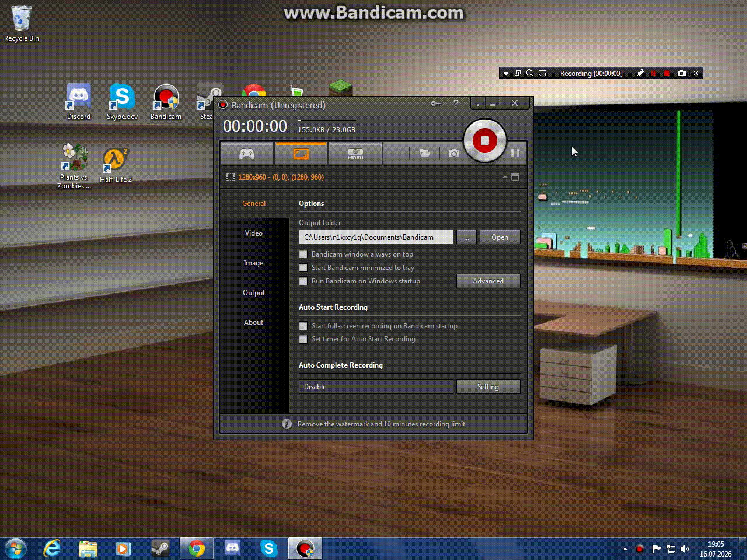Open Discord from the taskbar
Viewport: 747px width, 560px height.
click(233, 548)
